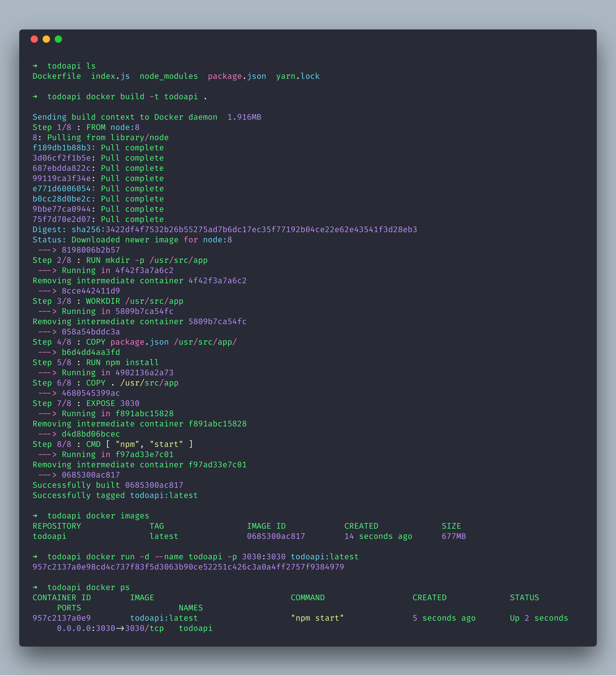Click the Dockerfile filename in ls output

point(57,76)
